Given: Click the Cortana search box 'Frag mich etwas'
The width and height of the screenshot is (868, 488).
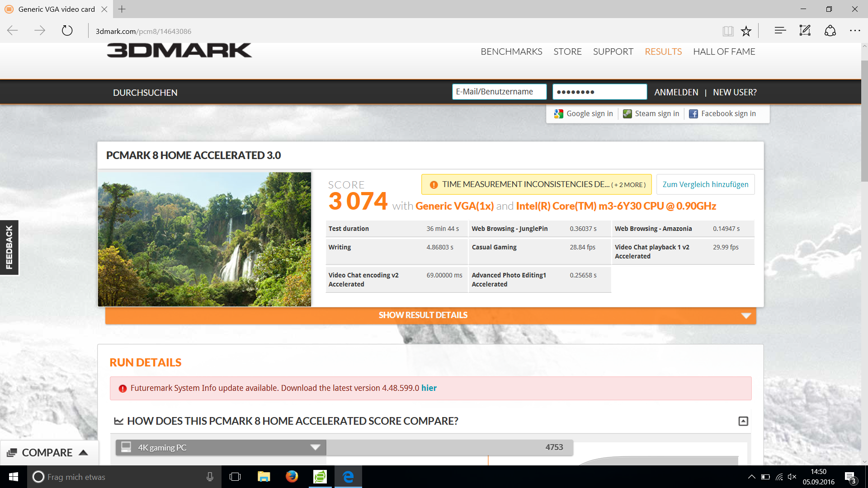Looking at the screenshot, I should tap(124, 477).
